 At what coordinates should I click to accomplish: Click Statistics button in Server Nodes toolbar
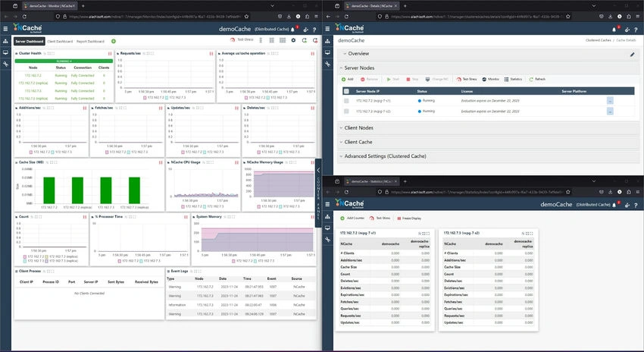pyautogui.click(x=514, y=80)
